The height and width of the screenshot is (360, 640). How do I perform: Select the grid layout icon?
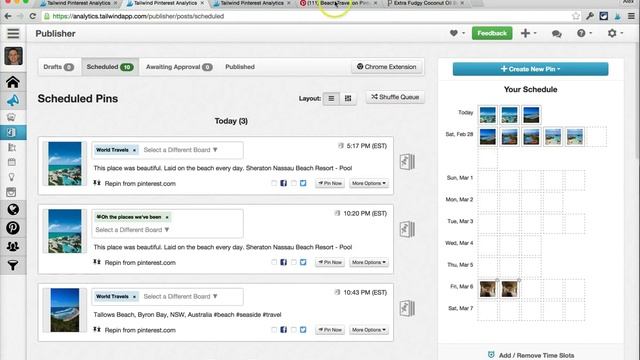[x=348, y=98]
